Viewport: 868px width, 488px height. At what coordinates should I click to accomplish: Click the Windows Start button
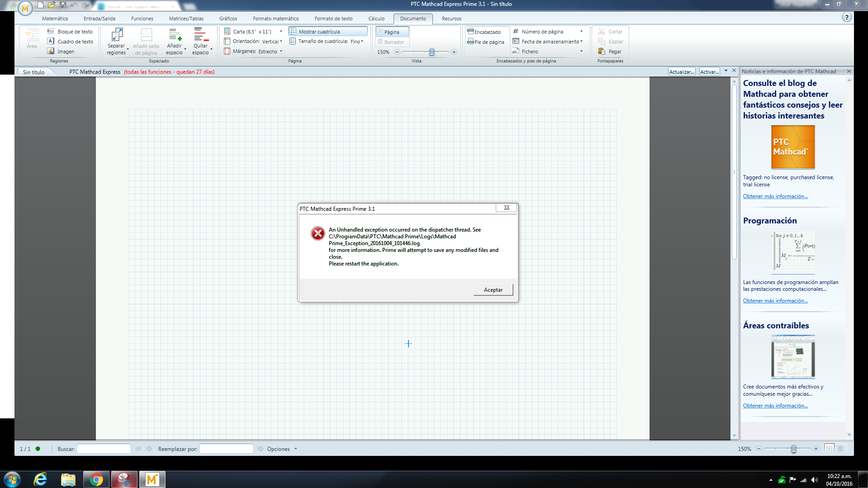coord(12,479)
